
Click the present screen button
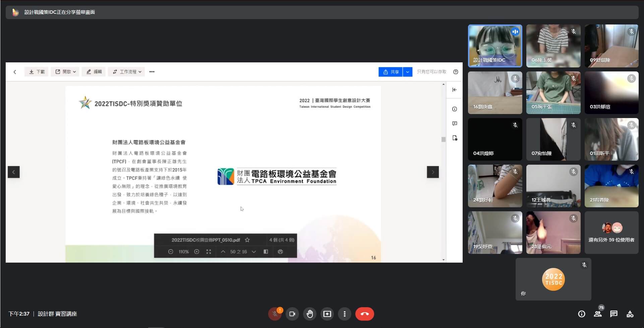327,314
